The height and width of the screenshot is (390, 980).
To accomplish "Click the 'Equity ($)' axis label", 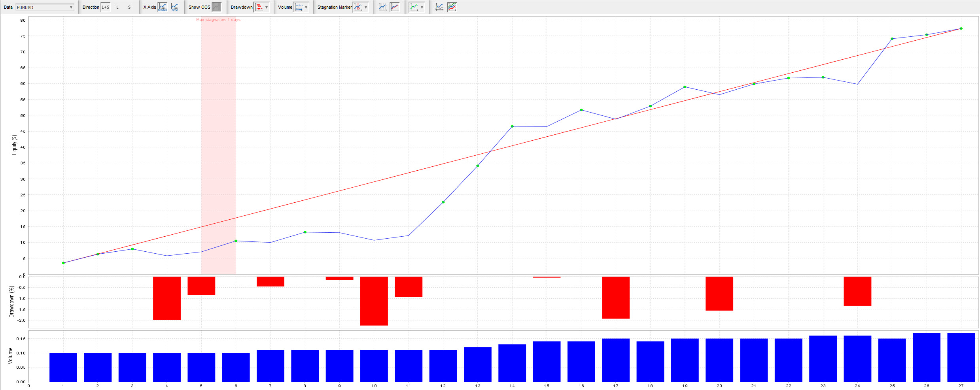I will pos(15,145).
